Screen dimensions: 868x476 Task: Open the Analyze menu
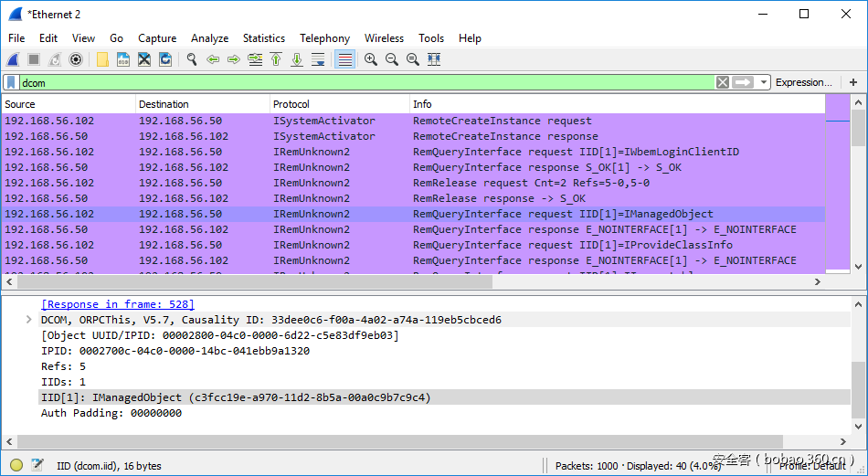pyautogui.click(x=209, y=38)
